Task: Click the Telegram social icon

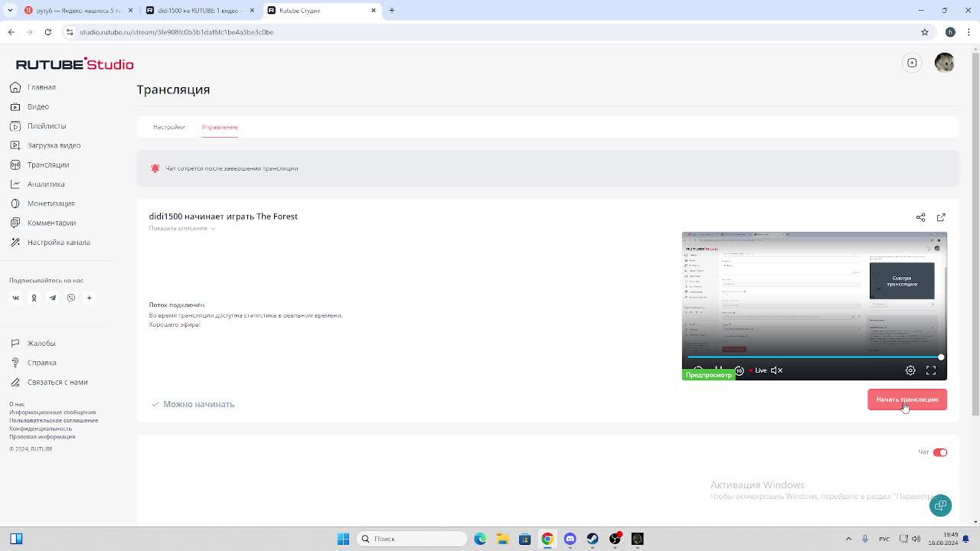Action: [x=52, y=298]
